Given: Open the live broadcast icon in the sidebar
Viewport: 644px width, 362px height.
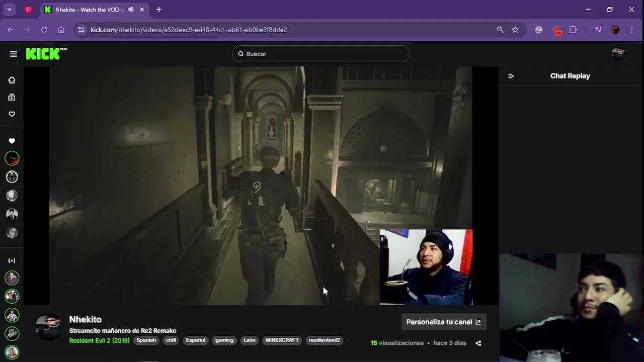Looking at the screenshot, I should coord(12,260).
